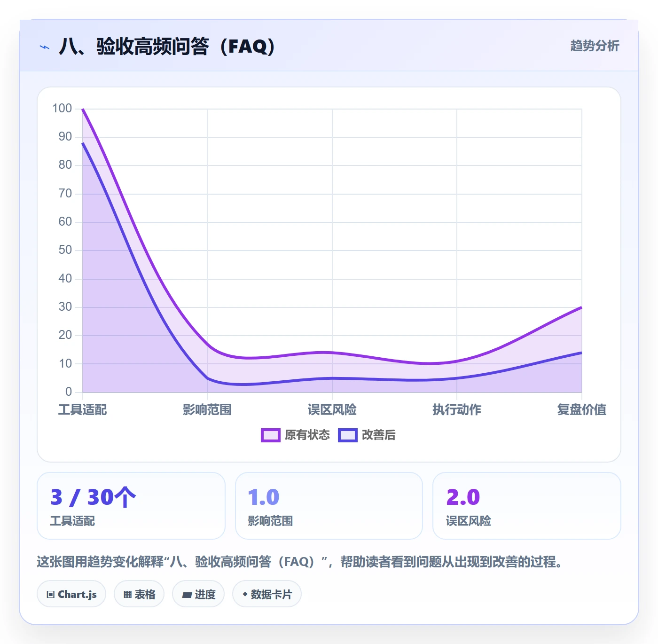Click the 误区风险 x-axis label

point(332,409)
